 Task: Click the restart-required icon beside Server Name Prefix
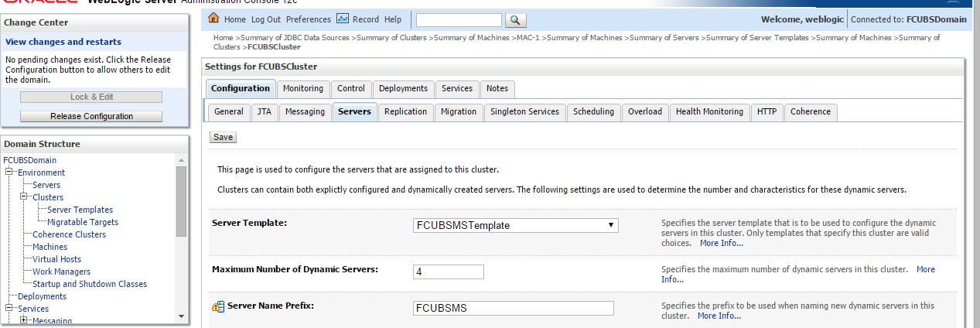point(217,306)
